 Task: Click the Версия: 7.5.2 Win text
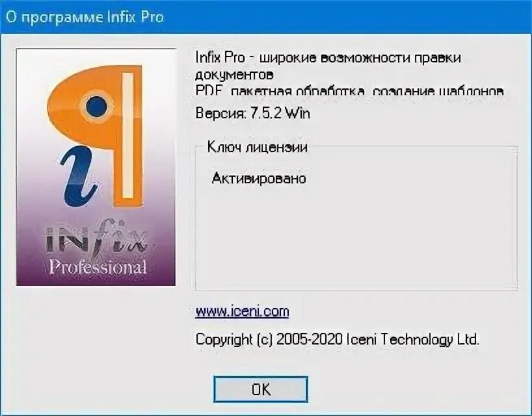(x=253, y=113)
